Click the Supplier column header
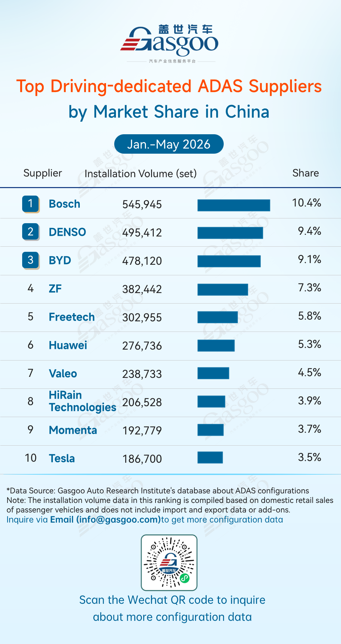 tap(43, 173)
